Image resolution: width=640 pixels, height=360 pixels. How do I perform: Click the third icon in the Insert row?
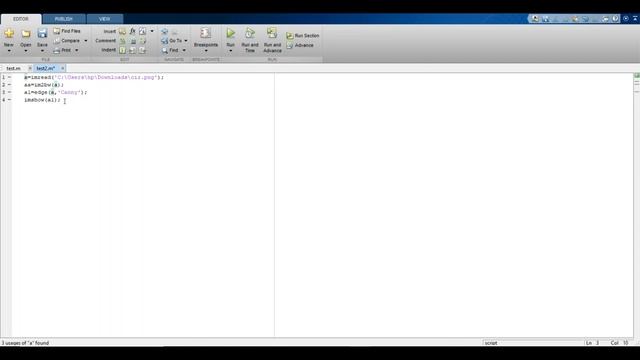coord(142,31)
